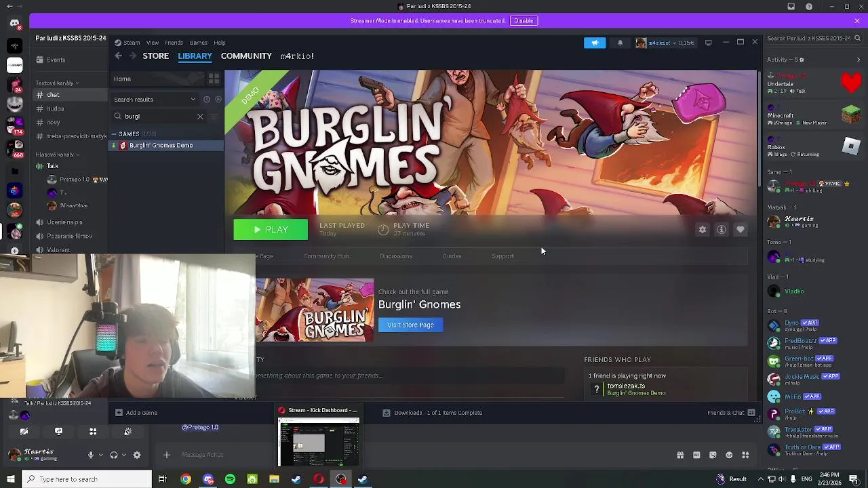Open Spotify from taskbar

[230, 479]
